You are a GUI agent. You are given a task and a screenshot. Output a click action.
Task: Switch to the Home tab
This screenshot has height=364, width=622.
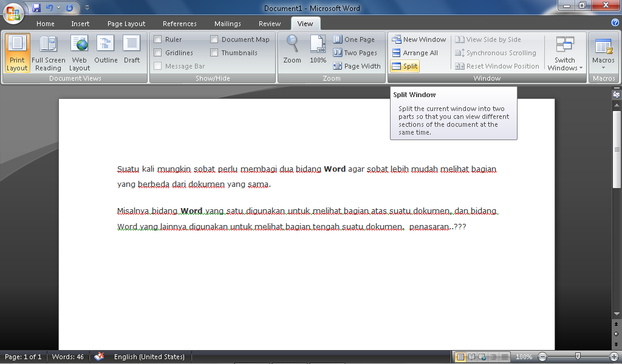(45, 24)
